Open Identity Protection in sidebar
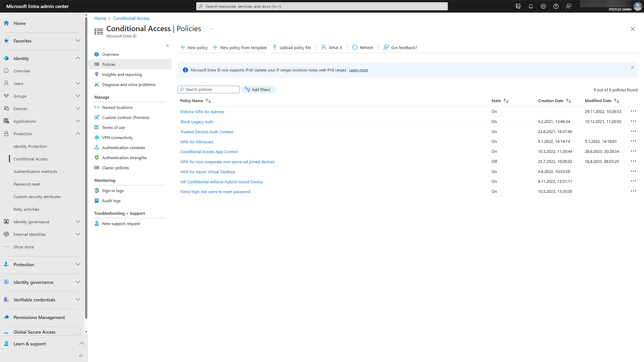 pos(30,146)
